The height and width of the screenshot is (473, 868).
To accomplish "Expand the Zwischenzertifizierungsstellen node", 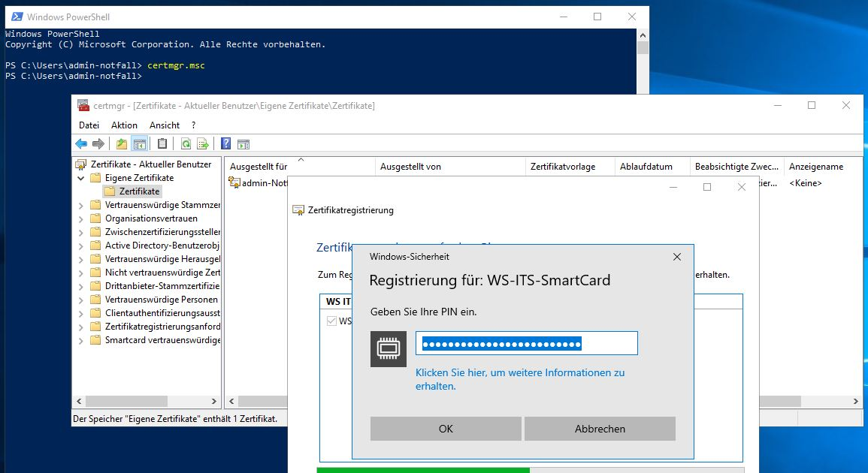I will click(81, 232).
